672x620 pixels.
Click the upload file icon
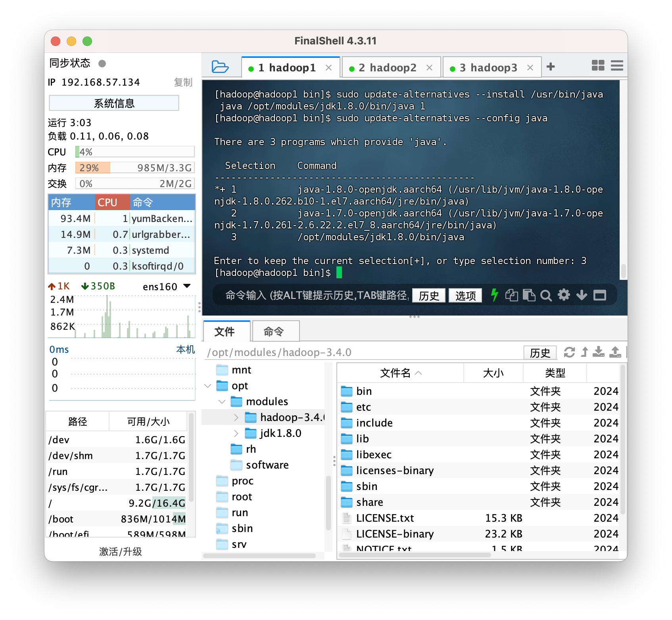615,352
